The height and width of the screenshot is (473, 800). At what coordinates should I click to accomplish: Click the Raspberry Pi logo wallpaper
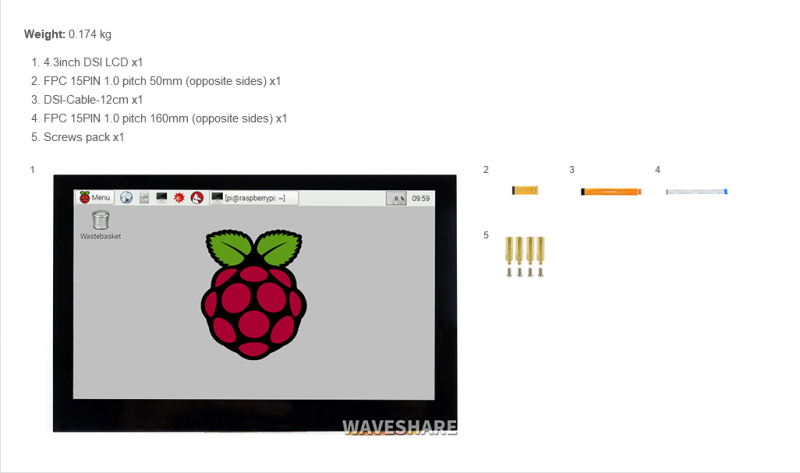254,294
